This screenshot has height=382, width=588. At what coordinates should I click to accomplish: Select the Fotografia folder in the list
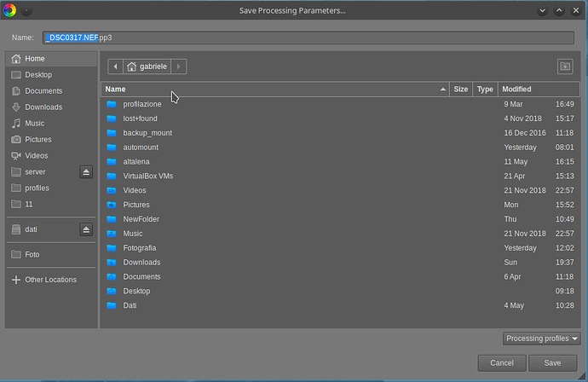(141, 248)
